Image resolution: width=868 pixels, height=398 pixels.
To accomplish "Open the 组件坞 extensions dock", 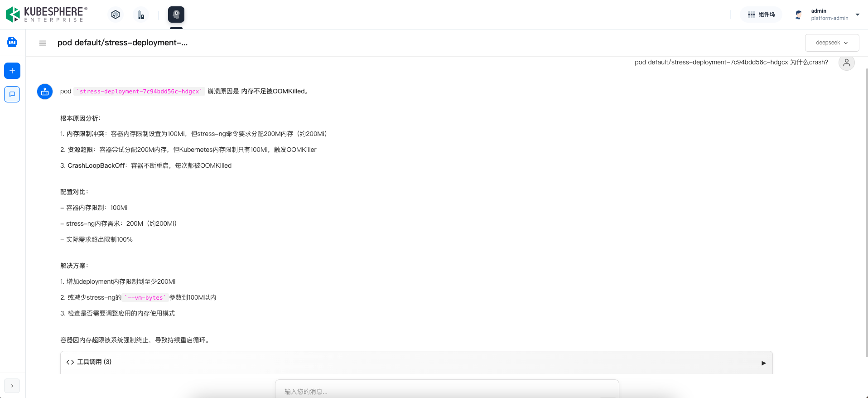I will (x=761, y=15).
